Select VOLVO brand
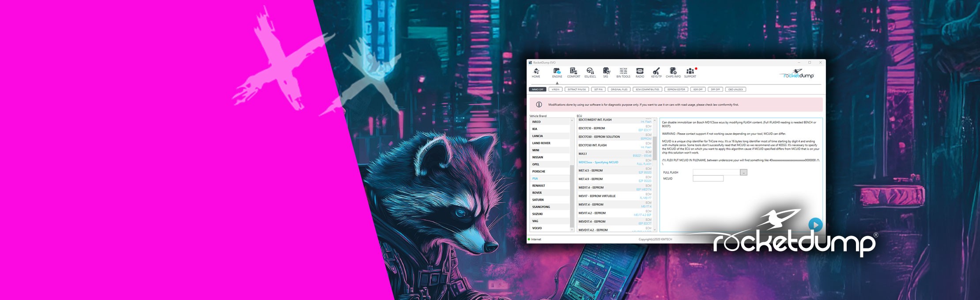This screenshot has width=980, height=300. pos(550,228)
